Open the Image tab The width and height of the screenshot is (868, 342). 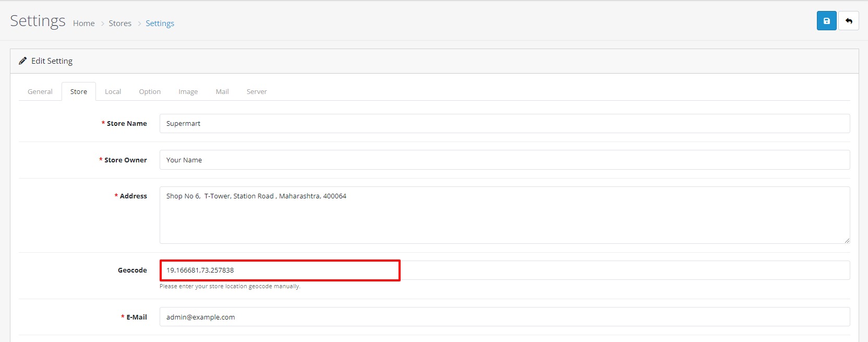tap(188, 92)
